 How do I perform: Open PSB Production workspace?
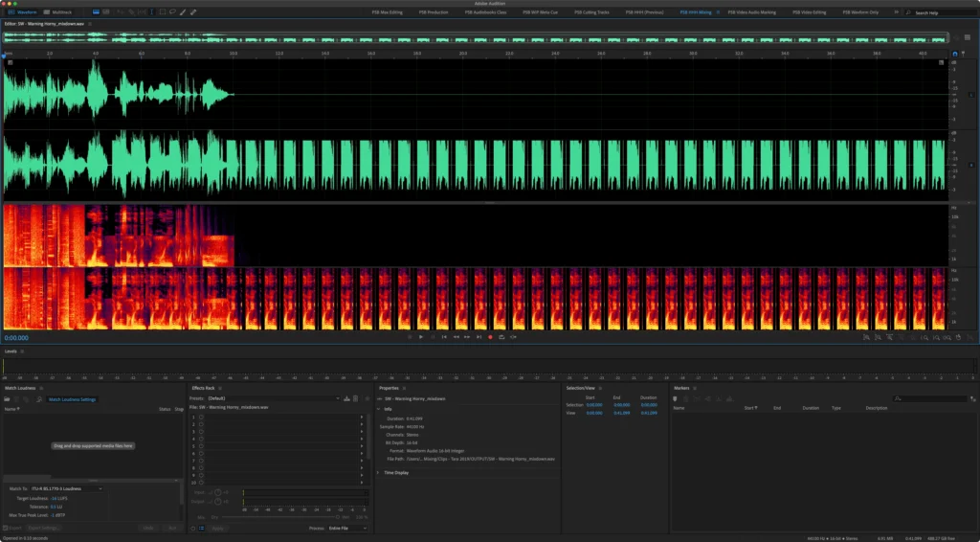434,12
